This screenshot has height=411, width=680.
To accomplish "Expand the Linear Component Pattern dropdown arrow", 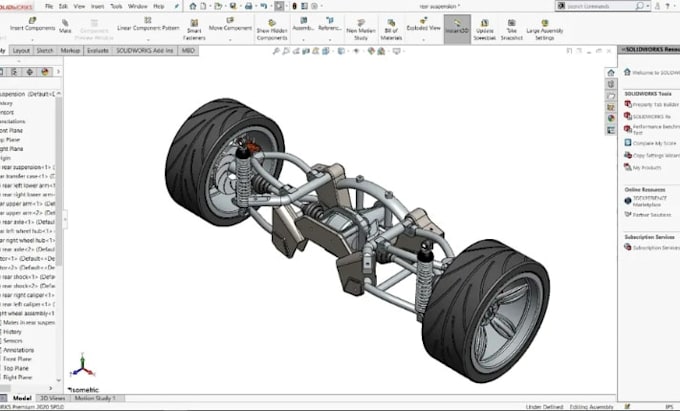I will [148, 39].
